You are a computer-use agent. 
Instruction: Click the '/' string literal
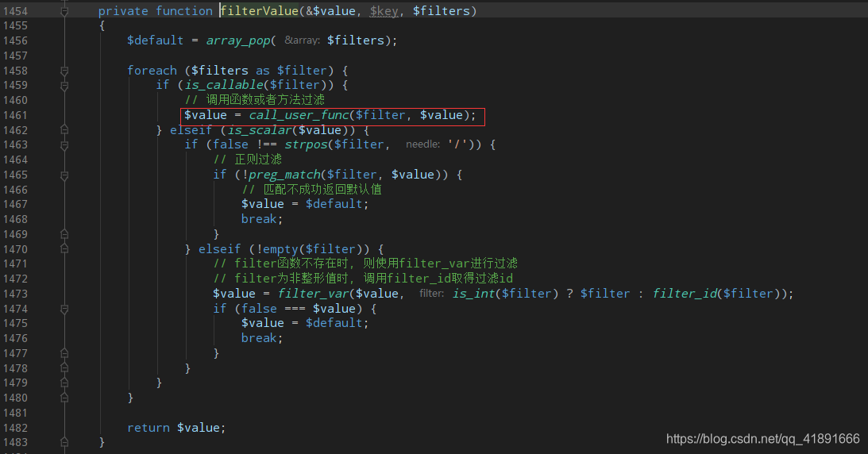click(457, 145)
